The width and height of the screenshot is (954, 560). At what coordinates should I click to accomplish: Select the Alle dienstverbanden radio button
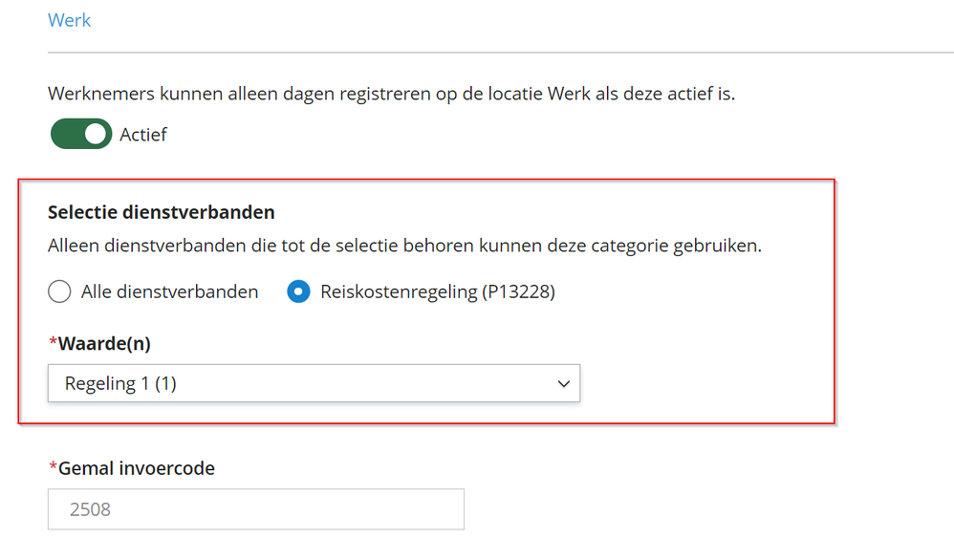point(59,291)
